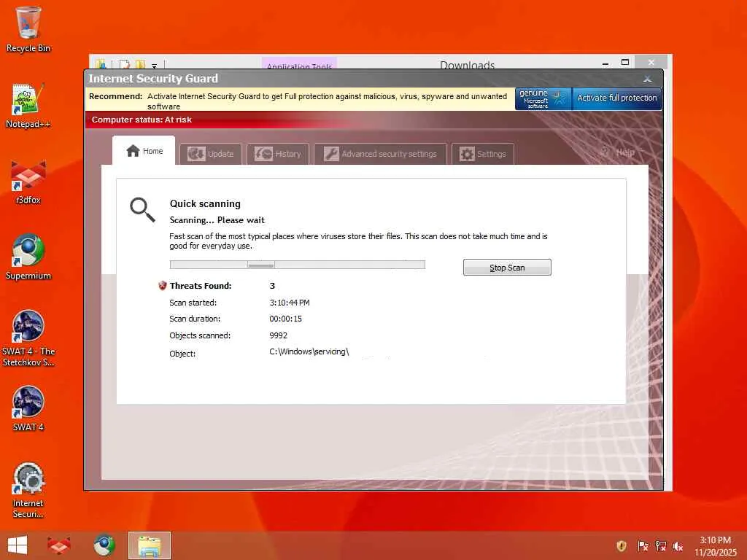Switch to the Settings tab
The image size is (747, 560).
[483, 154]
